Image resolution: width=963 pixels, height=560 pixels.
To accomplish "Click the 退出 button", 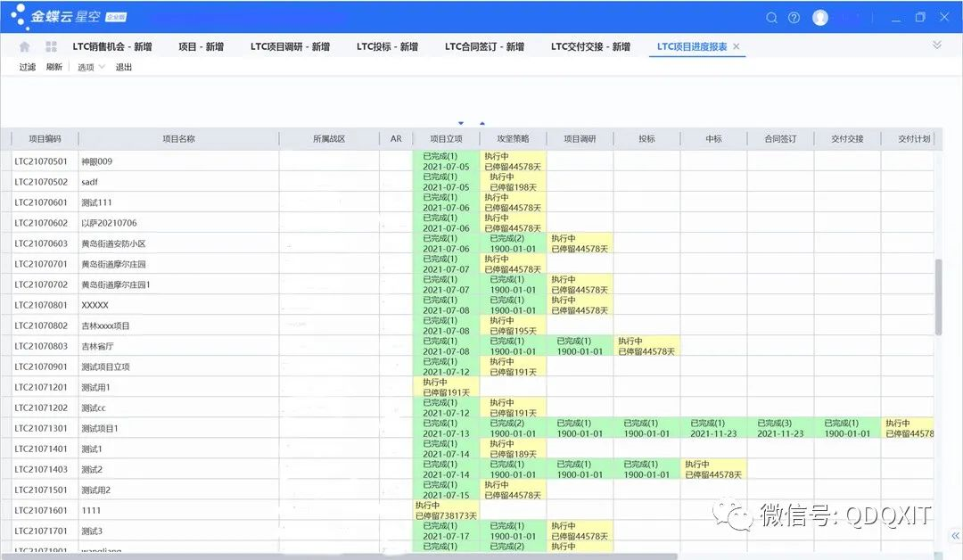I will [124, 68].
